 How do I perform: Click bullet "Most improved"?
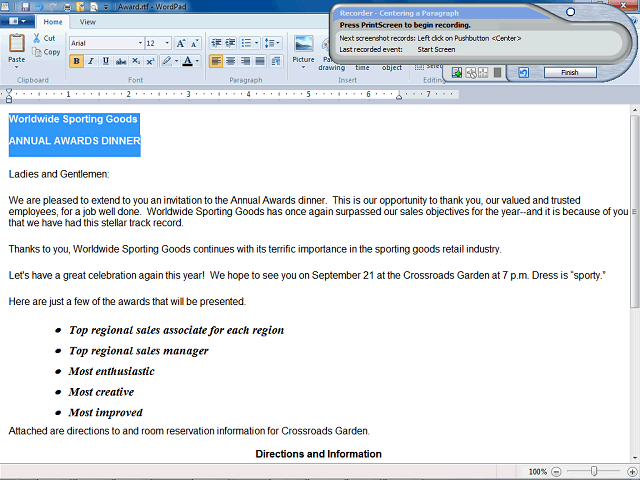click(x=106, y=413)
